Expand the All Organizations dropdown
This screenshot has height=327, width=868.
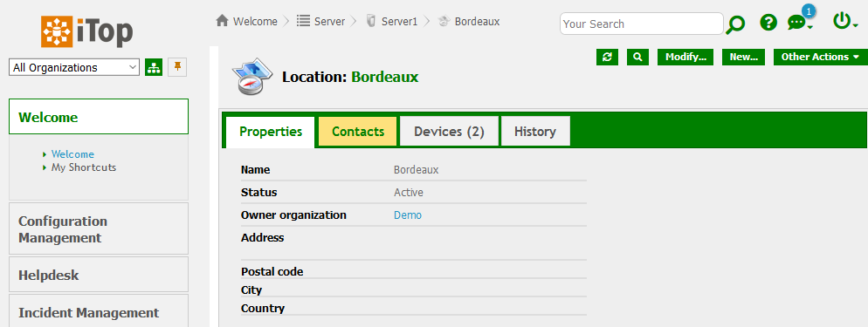[x=74, y=67]
